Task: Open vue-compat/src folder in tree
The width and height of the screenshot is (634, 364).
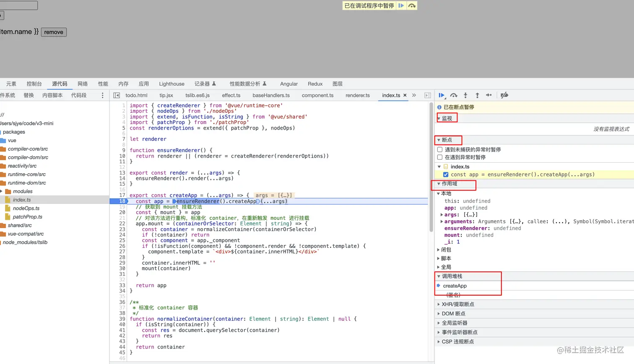Action: 26,234
